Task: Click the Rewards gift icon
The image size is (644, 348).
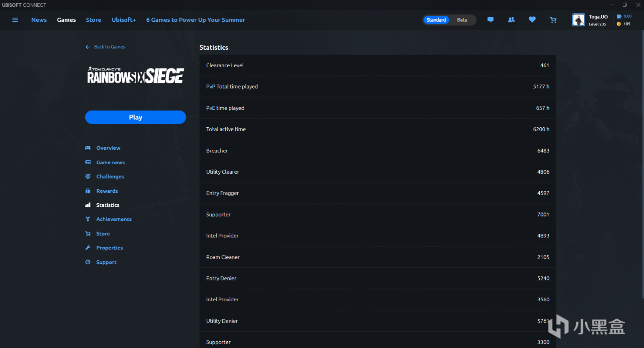Action: click(x=88, y=191)
